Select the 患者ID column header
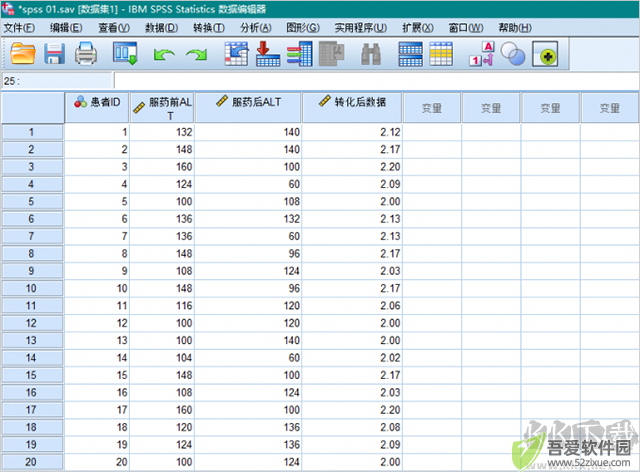 click(x=97, y=107)
